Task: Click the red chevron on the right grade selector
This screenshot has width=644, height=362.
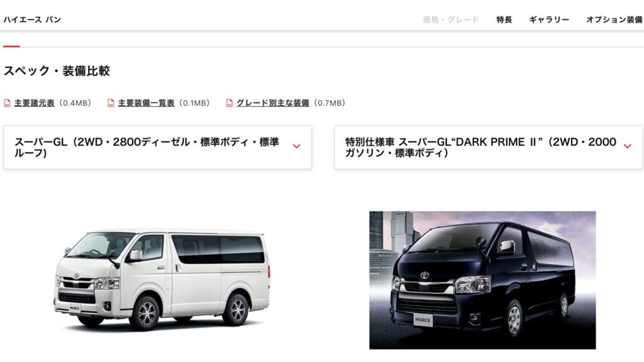Action: point(627,146)
